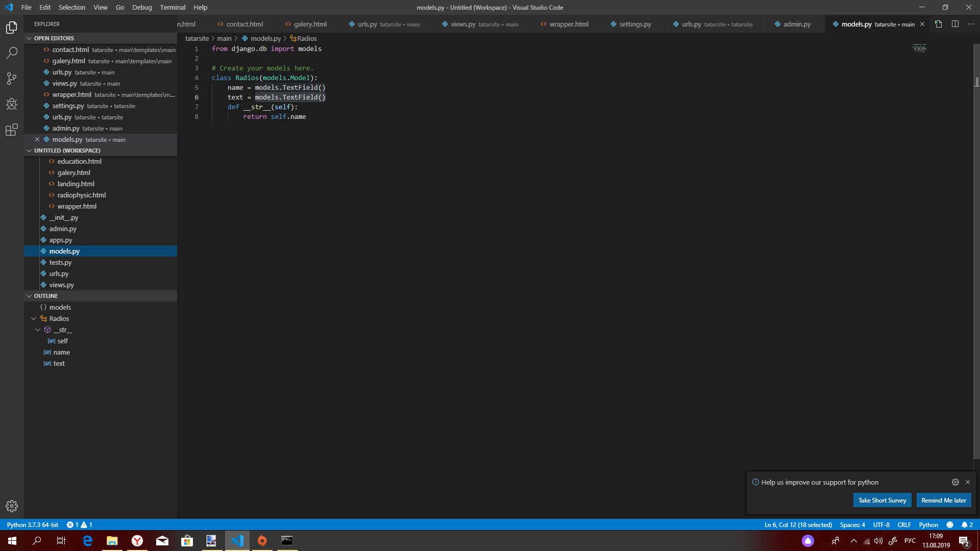
Task: Close the models.py editor tab
Action: point(922,24)
